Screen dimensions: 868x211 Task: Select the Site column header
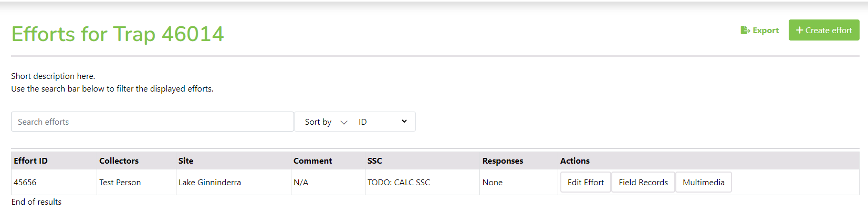[x=186, y=161]
